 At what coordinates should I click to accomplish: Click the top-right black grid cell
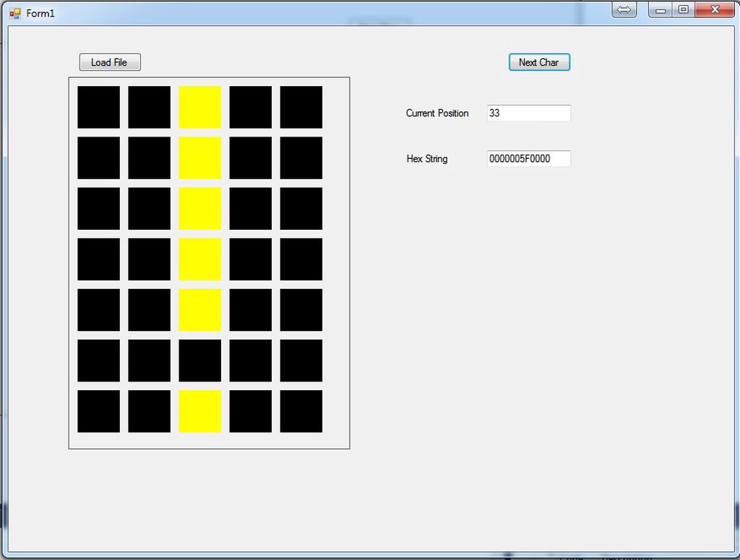(x=301, y=107)
